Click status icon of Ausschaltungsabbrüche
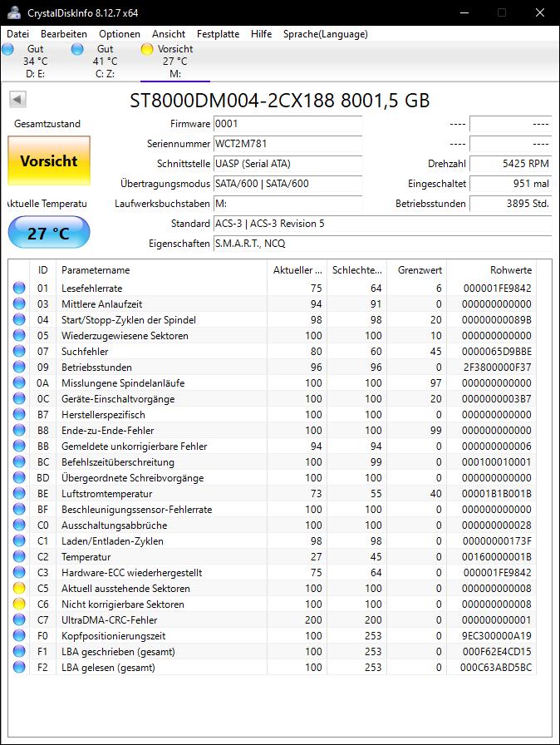Screen dimensions: 560x745 19,525
